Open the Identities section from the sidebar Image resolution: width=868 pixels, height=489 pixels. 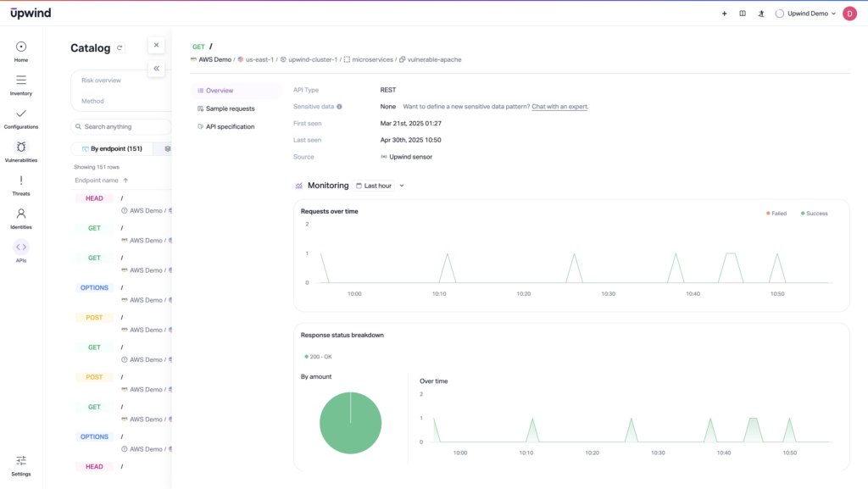20,215
